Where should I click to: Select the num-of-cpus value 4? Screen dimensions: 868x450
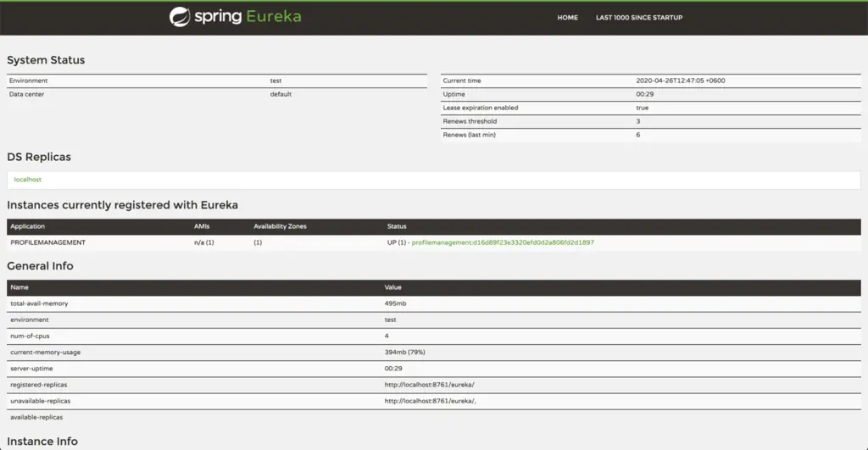click(387, 336)
